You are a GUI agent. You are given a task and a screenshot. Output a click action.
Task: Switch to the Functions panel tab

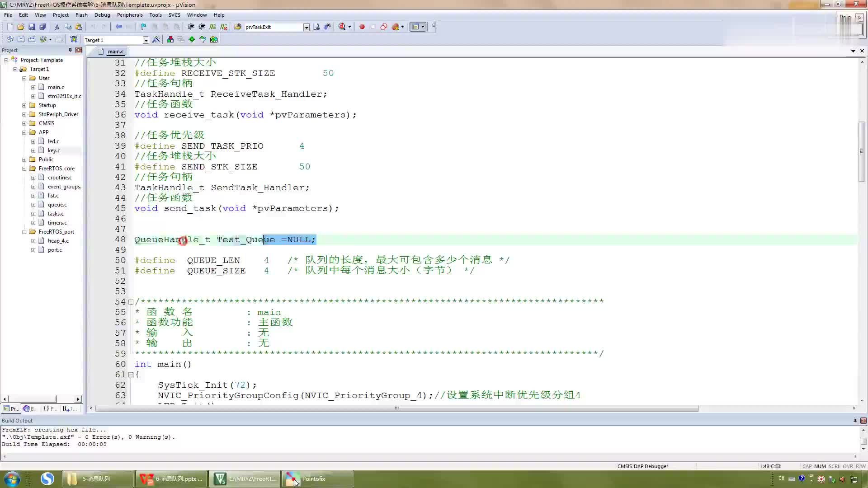pyautogui.click(x=50, y=408)
